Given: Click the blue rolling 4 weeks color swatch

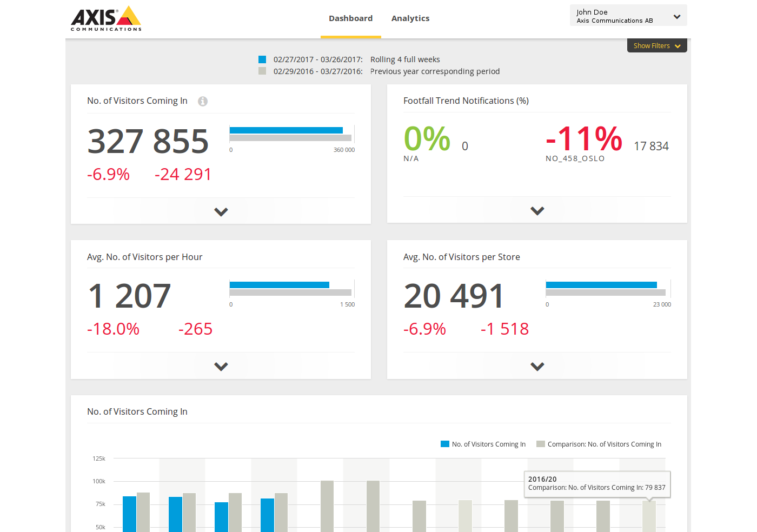Looking at the screenshot, I should [x=262, y=59].
